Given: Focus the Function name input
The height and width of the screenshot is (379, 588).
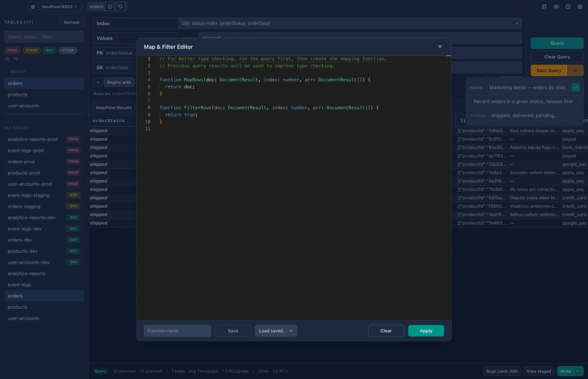Looking at the screenshot, I should tap(177, 331).
